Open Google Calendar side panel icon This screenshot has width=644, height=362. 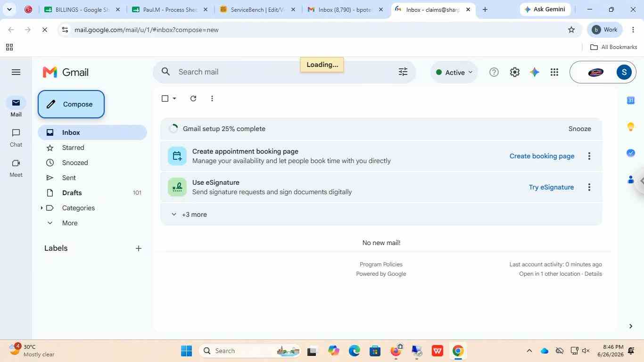tap(630, 100)
